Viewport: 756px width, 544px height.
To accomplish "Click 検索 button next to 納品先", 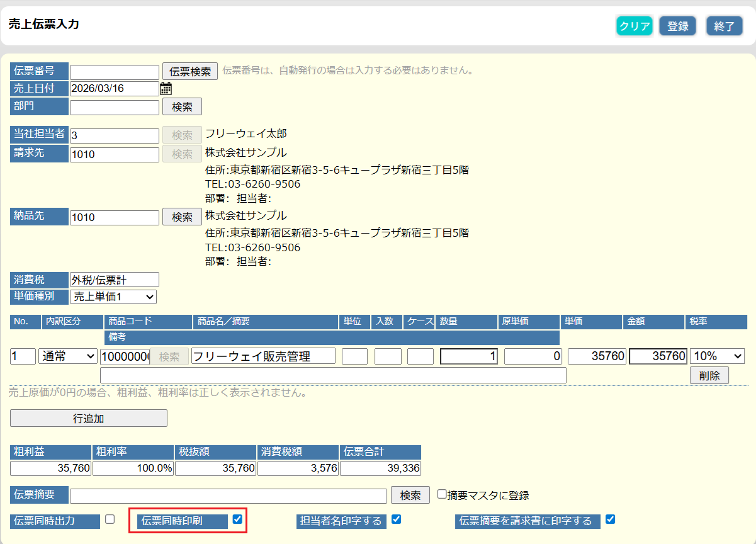I will (x=182, y=217).
